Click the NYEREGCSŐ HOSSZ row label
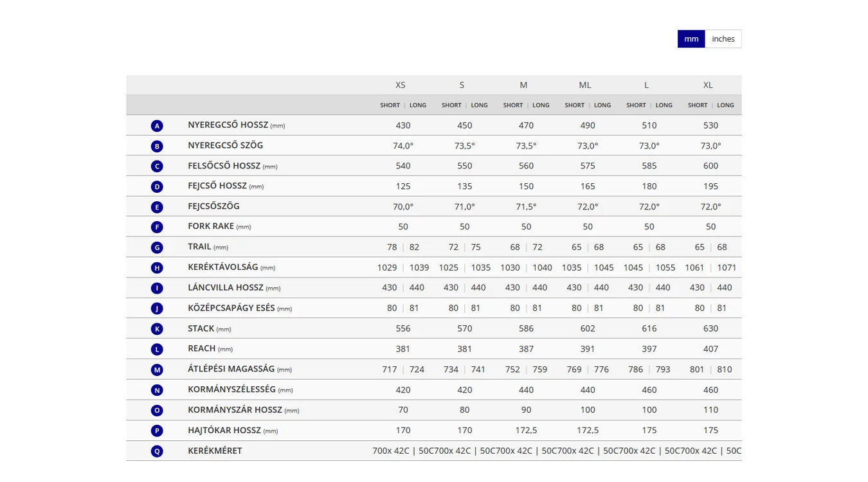 click(x=237, y=125)
